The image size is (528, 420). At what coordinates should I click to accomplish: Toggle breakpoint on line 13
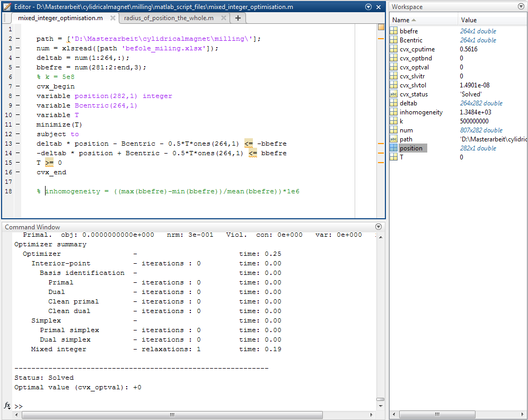coord(18,144)
